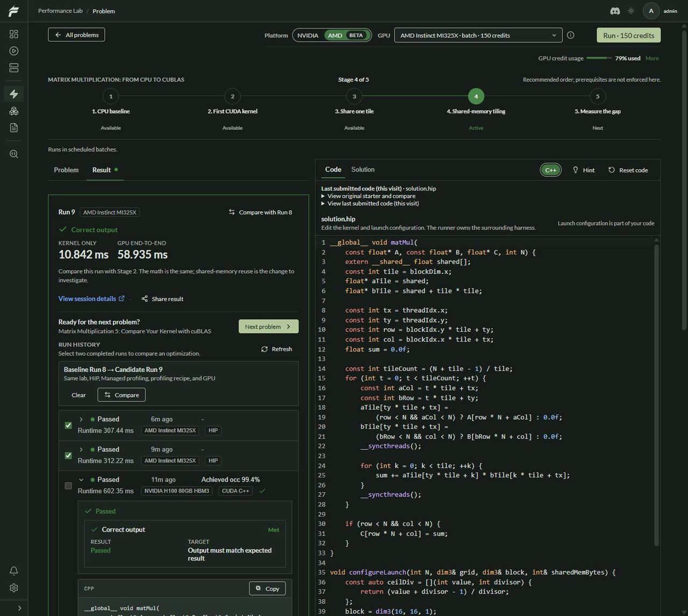This screenshot has width=688, height=616.
Task: Open the dashboard grid icon in sidebar
Action: point(14,34)
